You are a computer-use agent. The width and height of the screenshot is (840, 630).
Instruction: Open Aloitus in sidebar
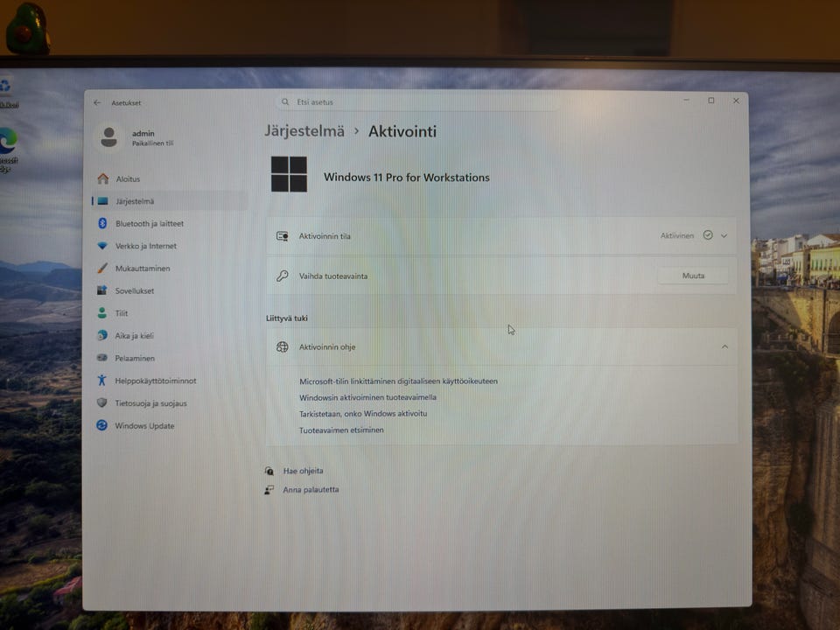point(170,178)
